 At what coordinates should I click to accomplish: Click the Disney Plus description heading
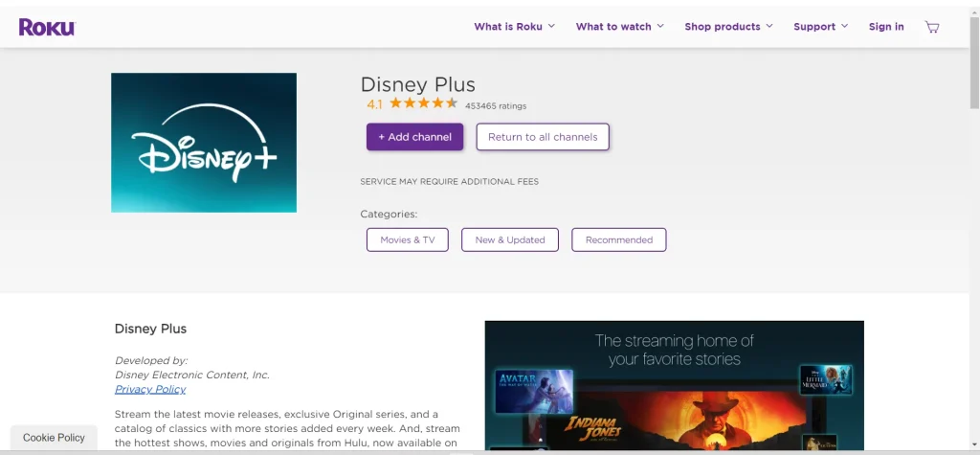pyautogui.click(x=150, y=329)
